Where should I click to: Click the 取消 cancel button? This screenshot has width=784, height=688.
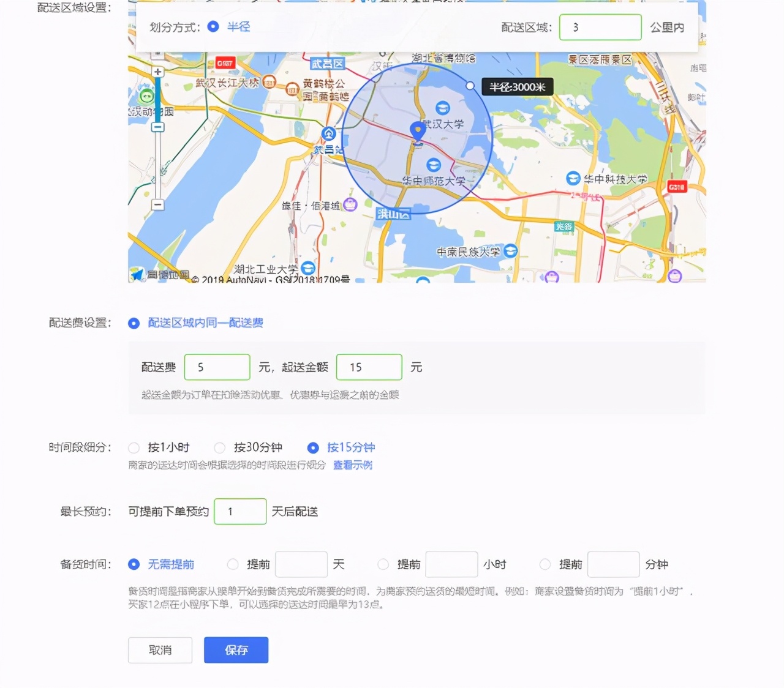[x=160, y=650]
